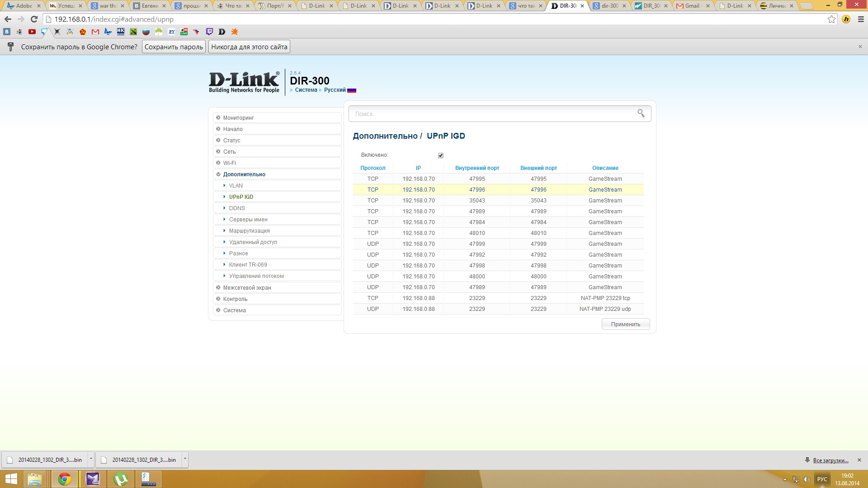Click Twitch bookmark icon in bookmarks bar
Screen dimensions: 868x488
209,32
